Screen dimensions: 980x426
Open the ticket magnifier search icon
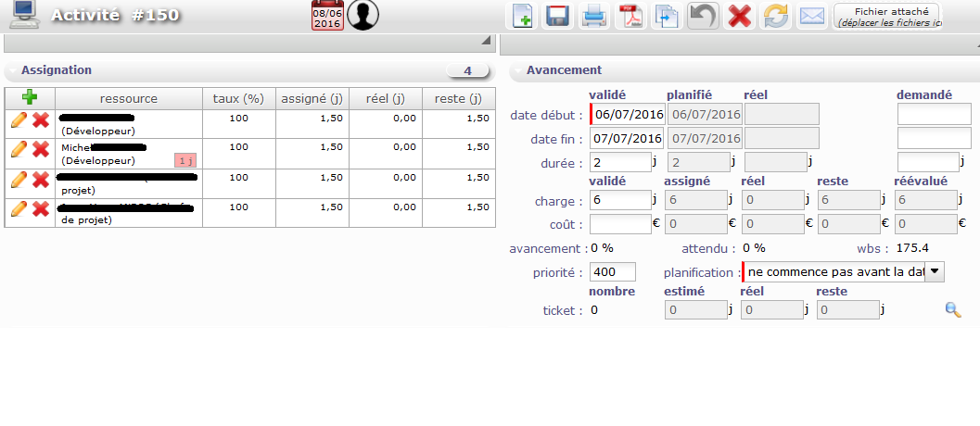(952, 310)
